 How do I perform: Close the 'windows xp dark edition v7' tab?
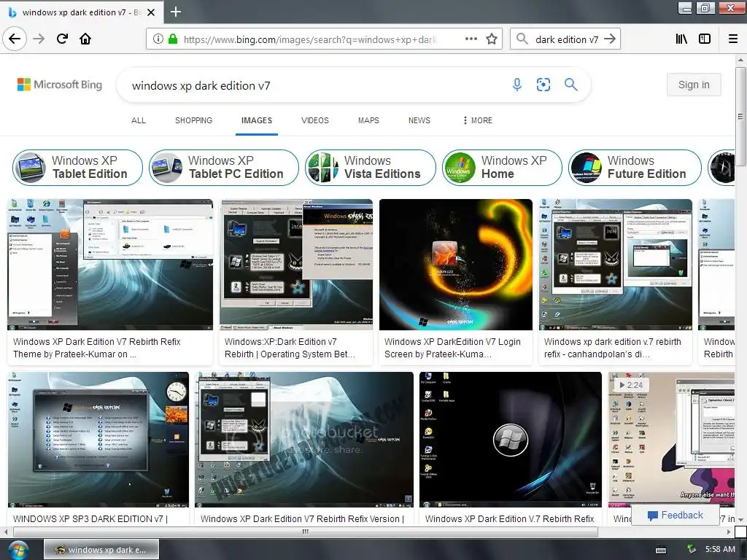151,12
